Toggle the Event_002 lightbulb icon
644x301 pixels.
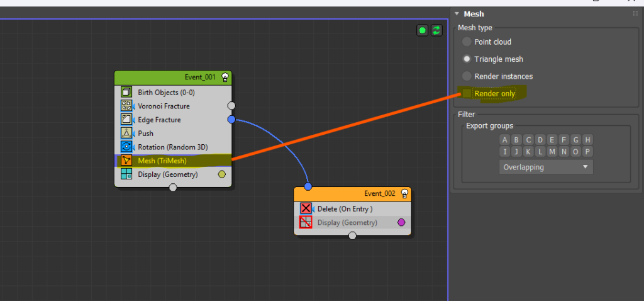click(x=404, y=193)
